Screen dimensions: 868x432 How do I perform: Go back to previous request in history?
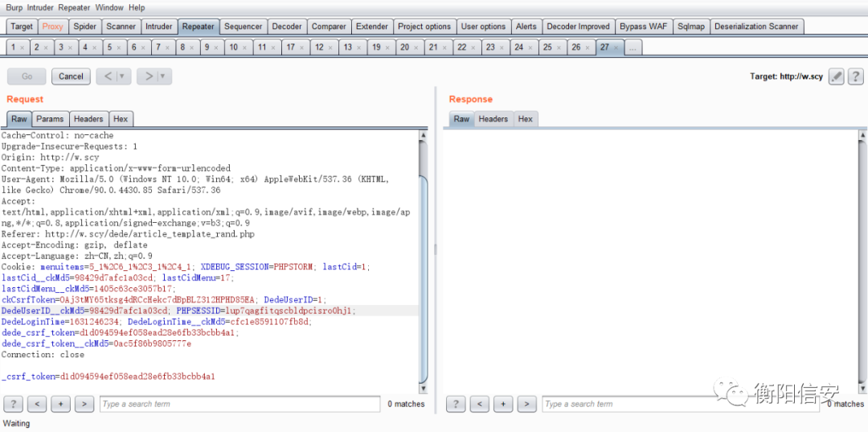[x=108, y=76]
